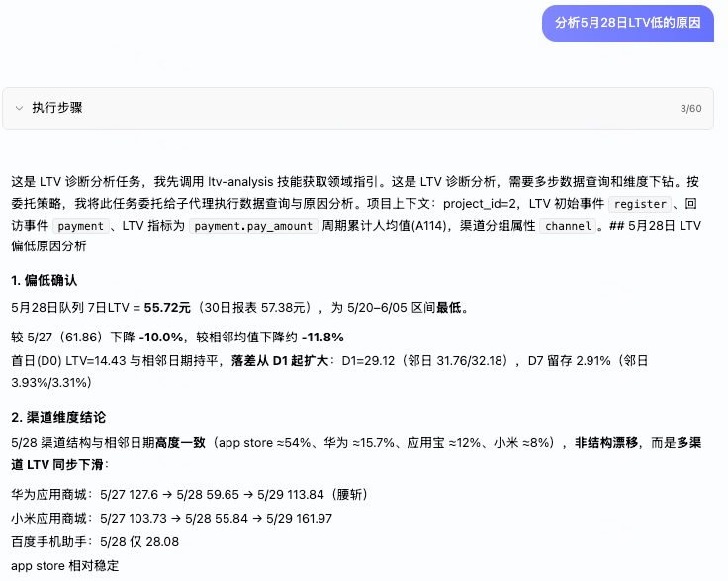Click the payment.pay_amount code tag
728x581 pixels.
coord(253,226)
